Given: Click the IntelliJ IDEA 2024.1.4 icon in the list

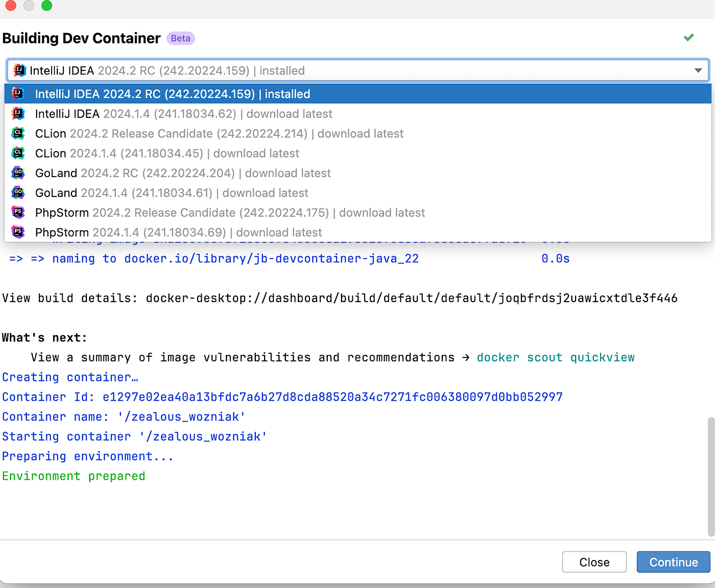Looking at the screenshot, I should 18,114.
